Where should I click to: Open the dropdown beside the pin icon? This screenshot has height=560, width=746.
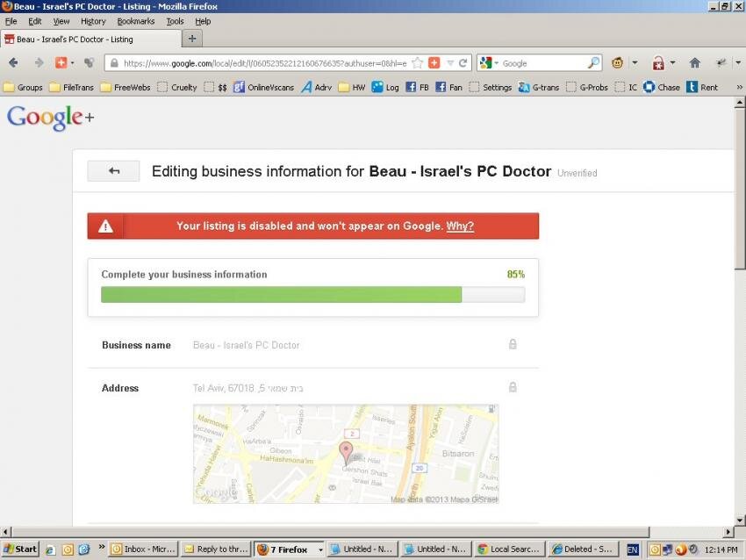(x=738, y=63)
